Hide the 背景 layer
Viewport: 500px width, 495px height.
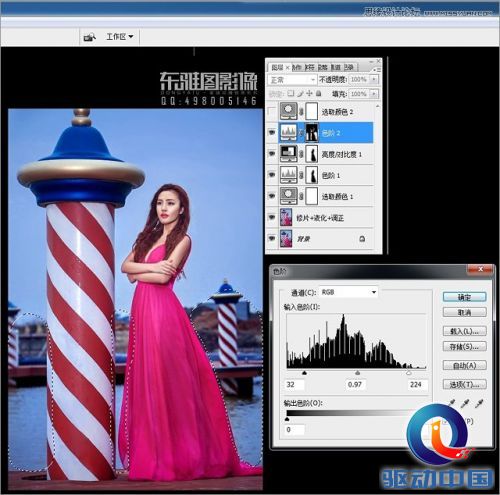(272, 239)
